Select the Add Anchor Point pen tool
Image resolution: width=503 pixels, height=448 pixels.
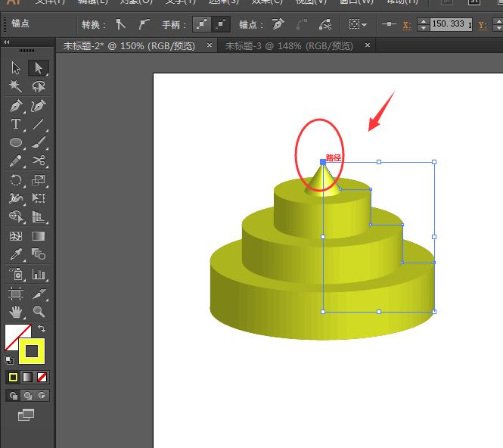[x=39, y=106]
